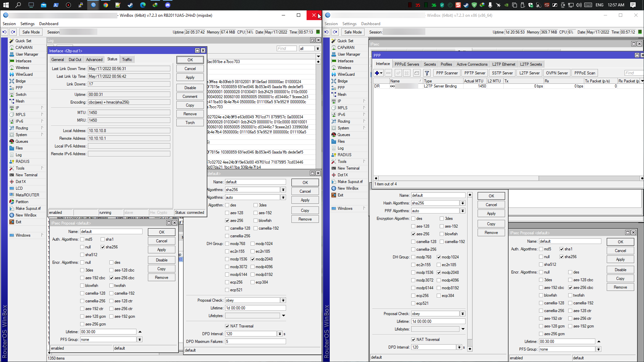Toggle aes-128 cbc in right IPsec Proposal

[x=570, y=280]
